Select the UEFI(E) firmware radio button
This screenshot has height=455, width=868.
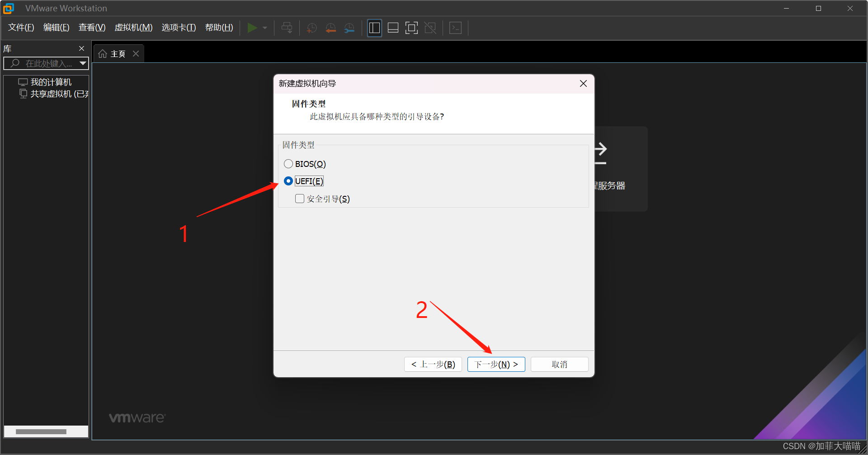(288, 181)
